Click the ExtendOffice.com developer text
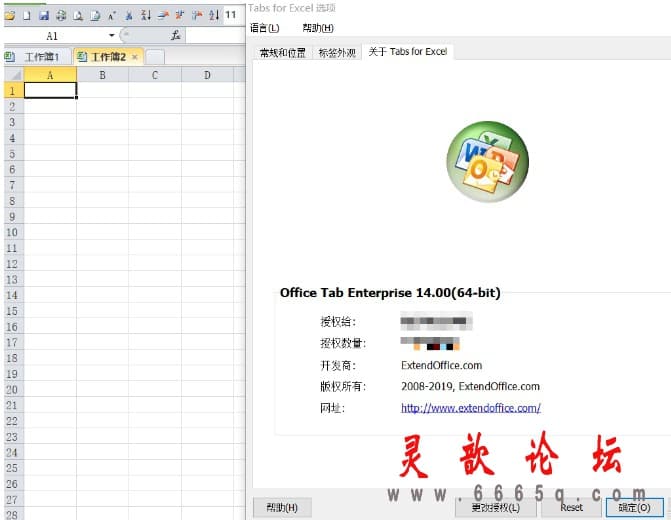 coord(442,365)
